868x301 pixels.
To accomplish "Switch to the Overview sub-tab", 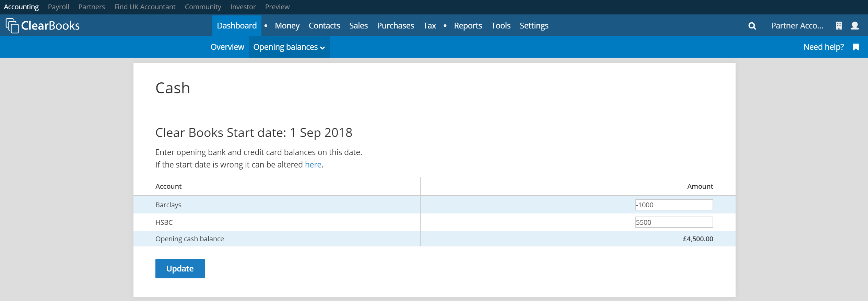I will click(227, 47).
